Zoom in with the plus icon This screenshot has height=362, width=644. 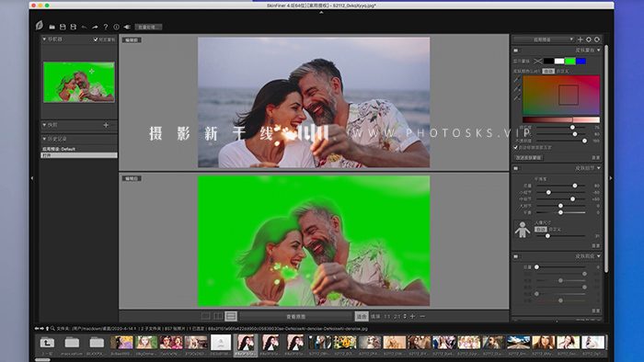coord(412,316)
